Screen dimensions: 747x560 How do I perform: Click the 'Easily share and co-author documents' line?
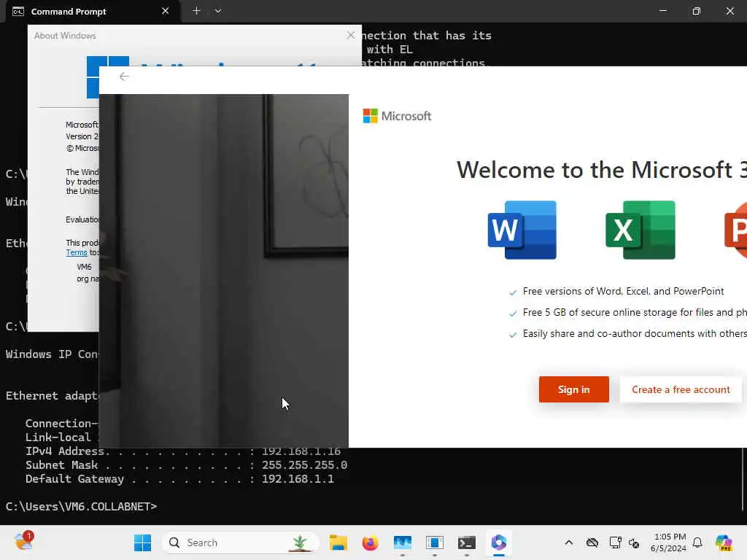coord(635,333)
